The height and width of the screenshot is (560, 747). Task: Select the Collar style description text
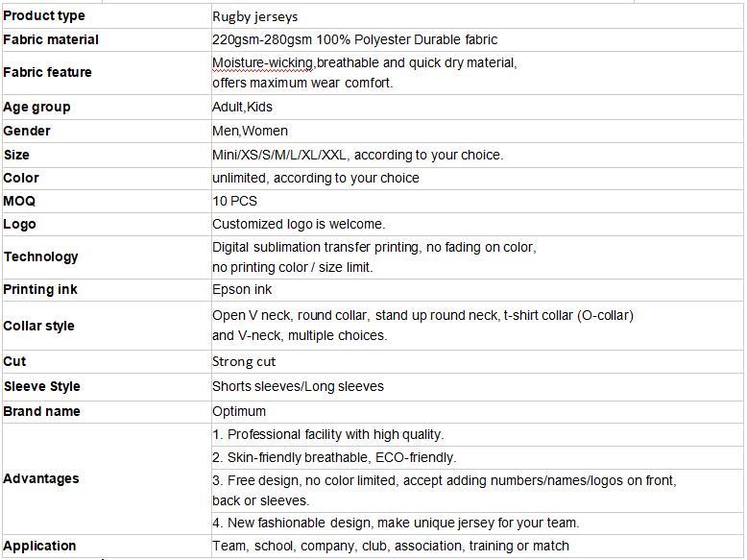point(423,326)
